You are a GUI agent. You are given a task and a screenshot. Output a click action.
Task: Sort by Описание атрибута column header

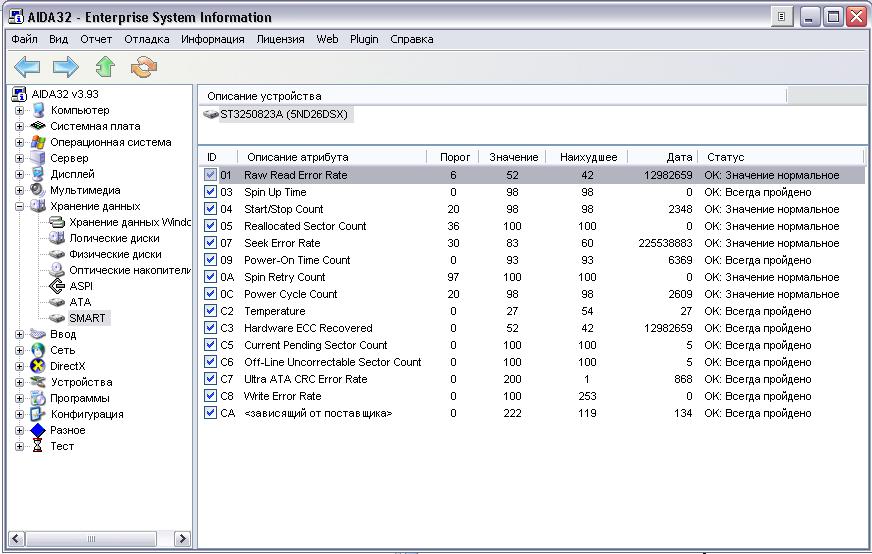(332, 157)
